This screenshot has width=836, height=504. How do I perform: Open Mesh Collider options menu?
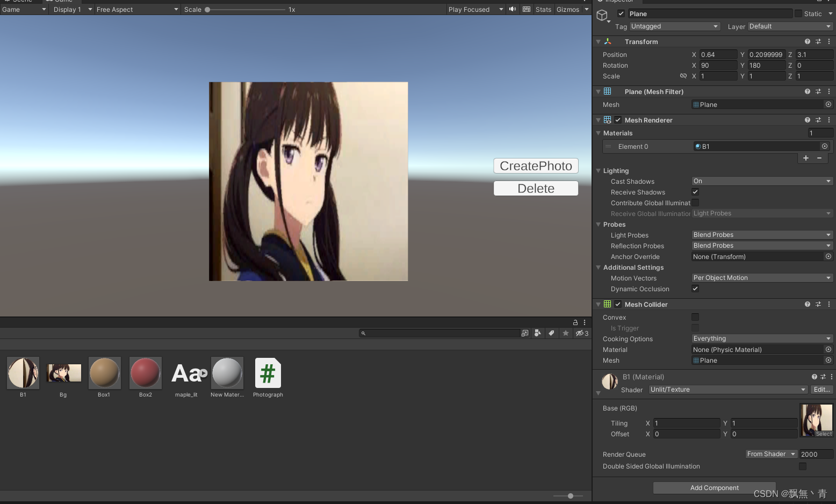[829, 304]
